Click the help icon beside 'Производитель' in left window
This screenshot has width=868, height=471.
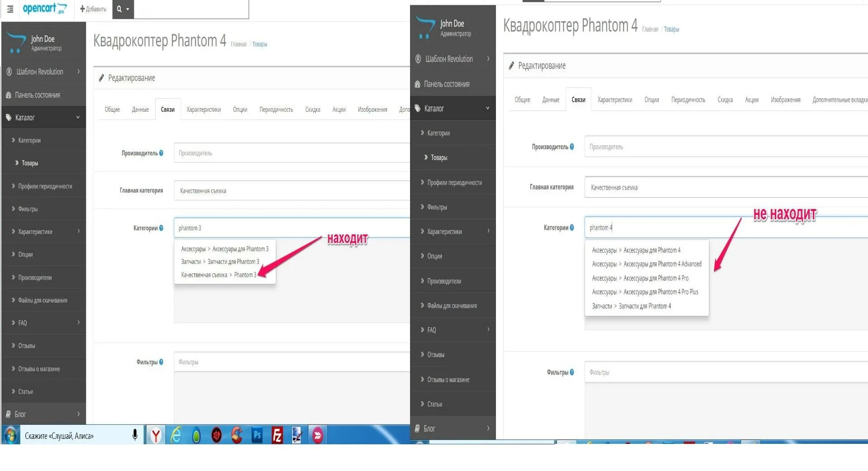[x=161, y=153]
